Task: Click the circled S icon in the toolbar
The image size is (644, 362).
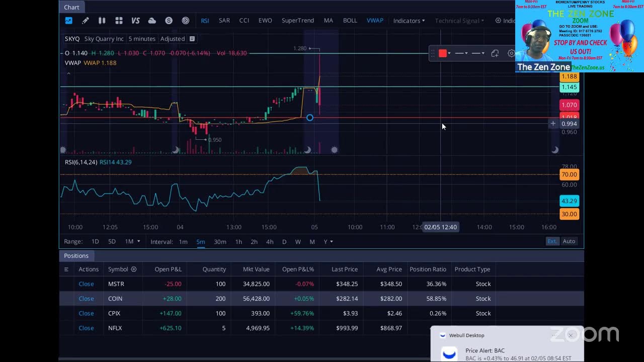Action: [x=169, y=21]
